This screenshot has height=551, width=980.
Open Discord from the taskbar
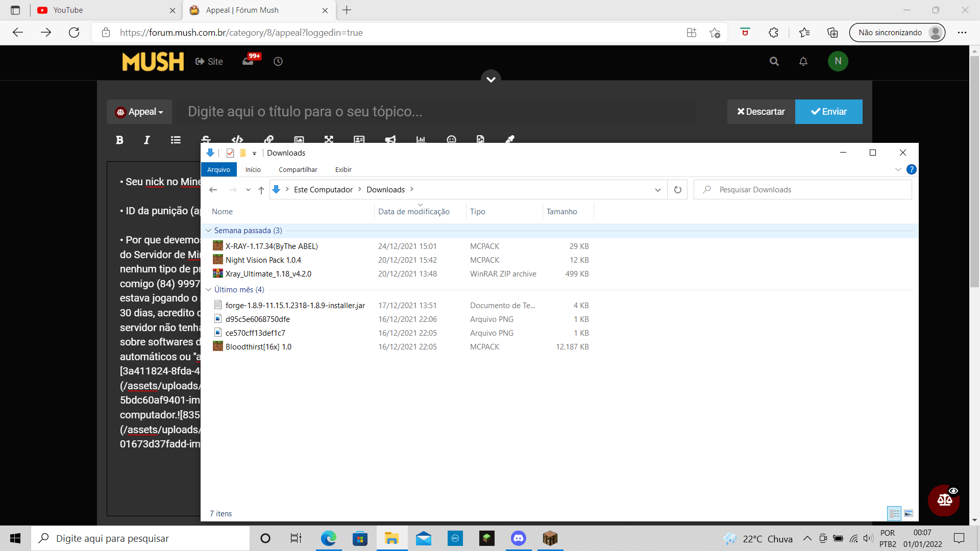tap(519, 538)
